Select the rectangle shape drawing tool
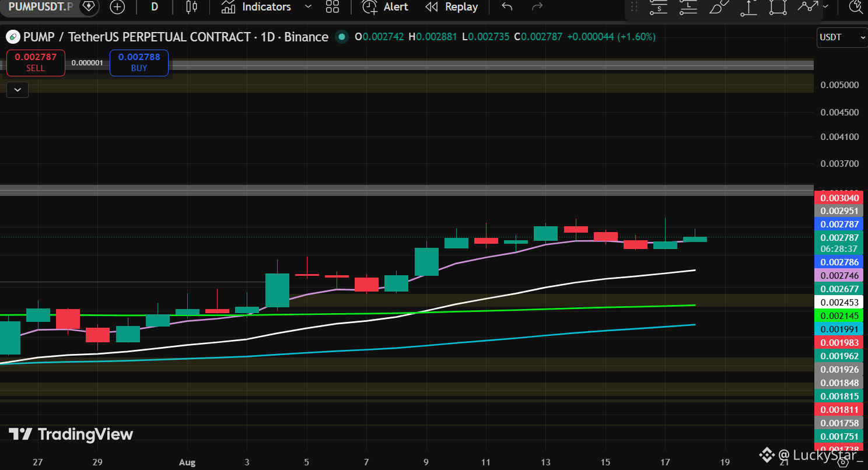 778,7
